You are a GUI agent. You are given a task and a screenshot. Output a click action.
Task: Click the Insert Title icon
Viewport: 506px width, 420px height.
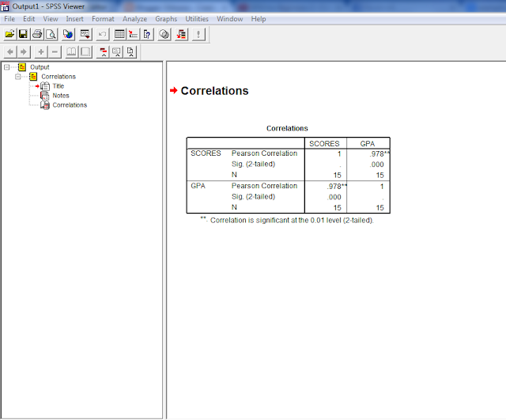coord(116,51)
